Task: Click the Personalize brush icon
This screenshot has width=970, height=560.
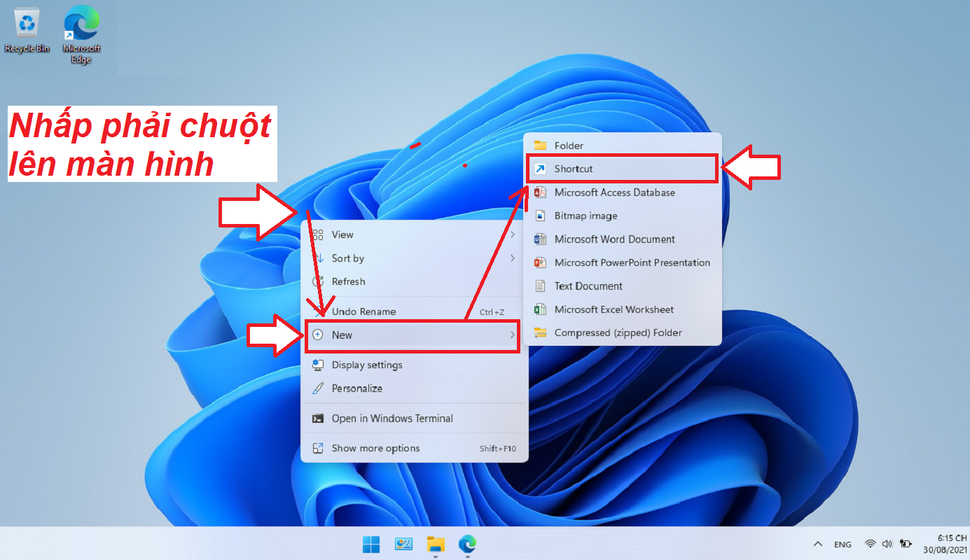Action: (318, 388)
